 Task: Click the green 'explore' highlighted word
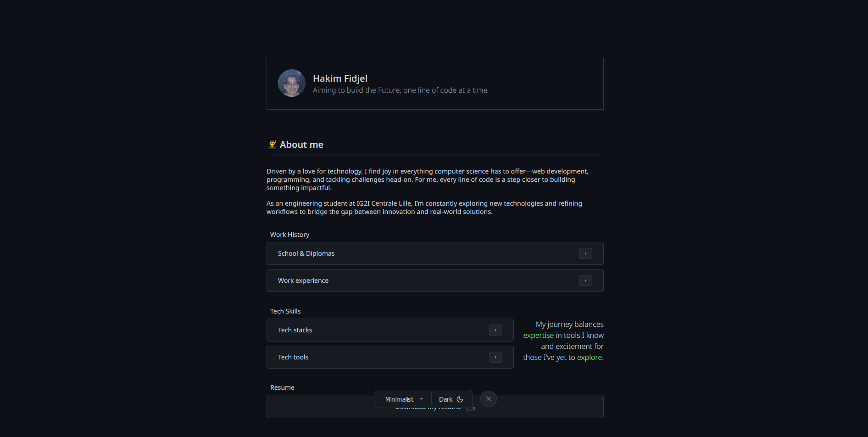(x=589, y=358)
